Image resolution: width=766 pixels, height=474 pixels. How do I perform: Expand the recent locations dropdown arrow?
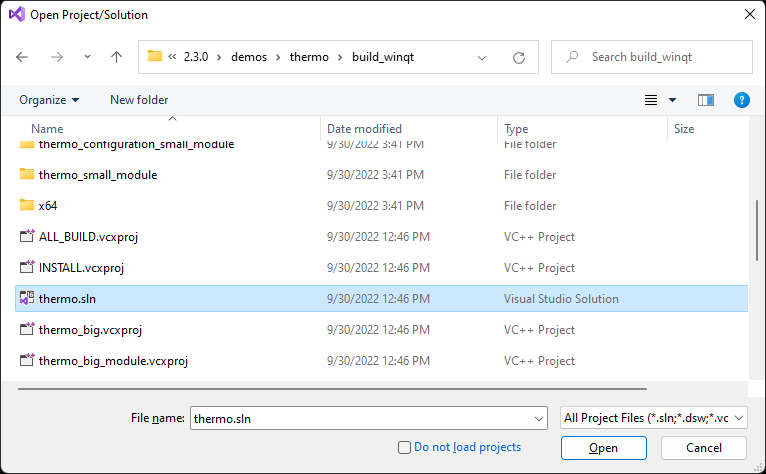click(x=87, y=57)
